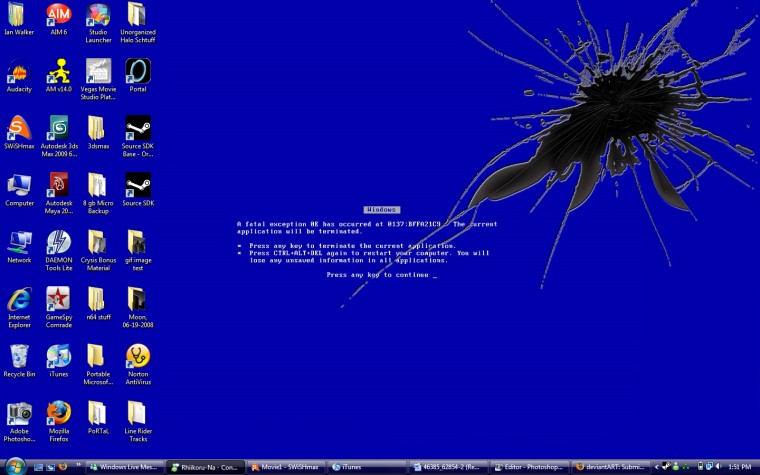760x475 pixels.
Task: Expand Quick Launch overflow chevron
Action: 79,465
